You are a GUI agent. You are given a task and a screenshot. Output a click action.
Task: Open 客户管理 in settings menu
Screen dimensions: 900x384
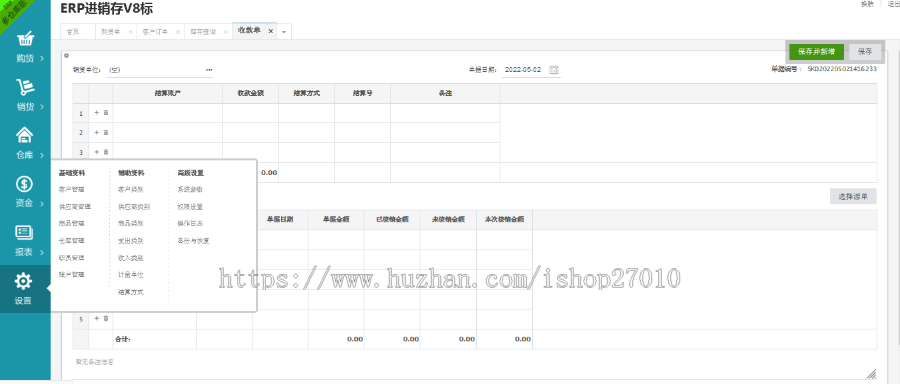[x=71, y=189]
